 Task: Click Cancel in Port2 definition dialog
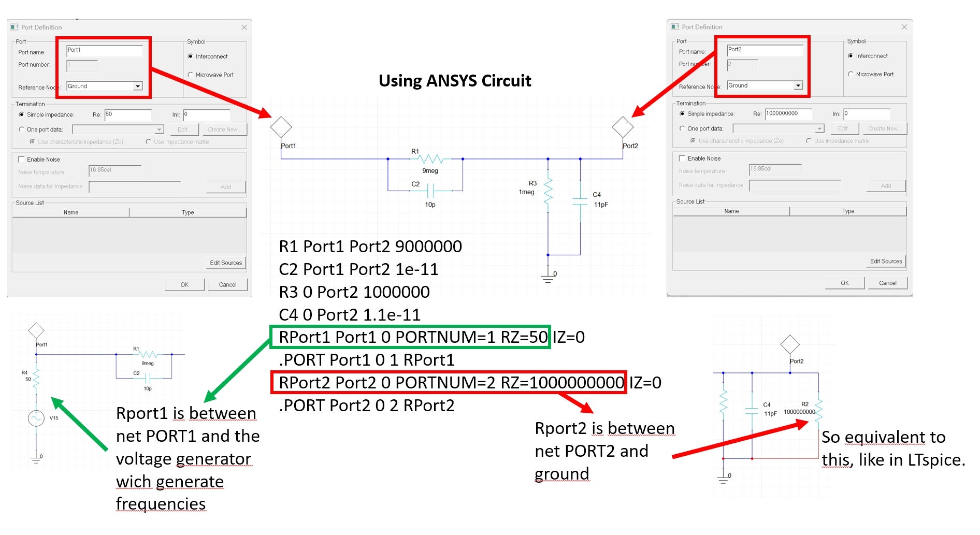[888, 283]
